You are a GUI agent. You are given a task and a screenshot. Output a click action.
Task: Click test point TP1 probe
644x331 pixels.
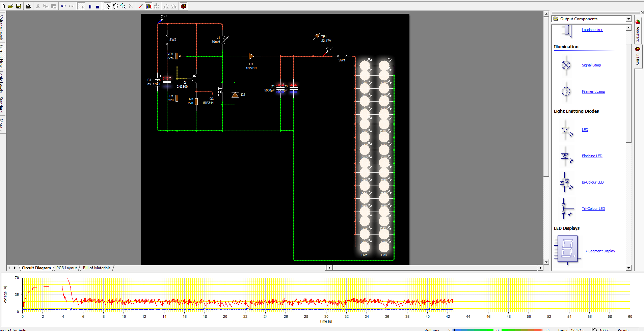[x=317, y=36]
